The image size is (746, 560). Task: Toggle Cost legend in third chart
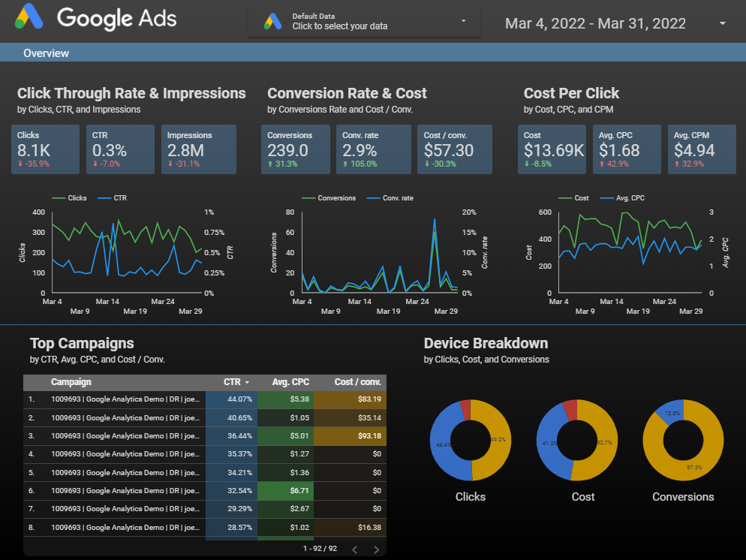coord(574,198)
